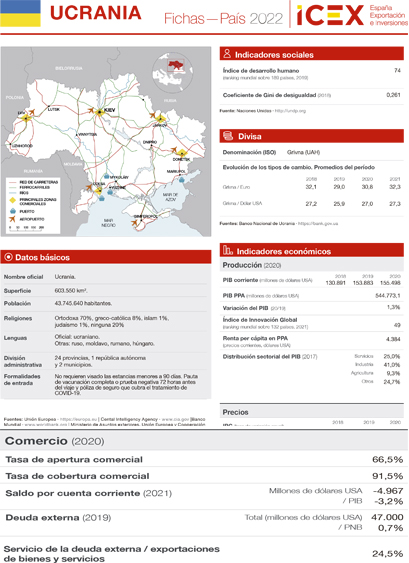Click the Índice de Innovación Global value 49
The width and height of the screenshot is (409, 563).
(x=397, y=325)
